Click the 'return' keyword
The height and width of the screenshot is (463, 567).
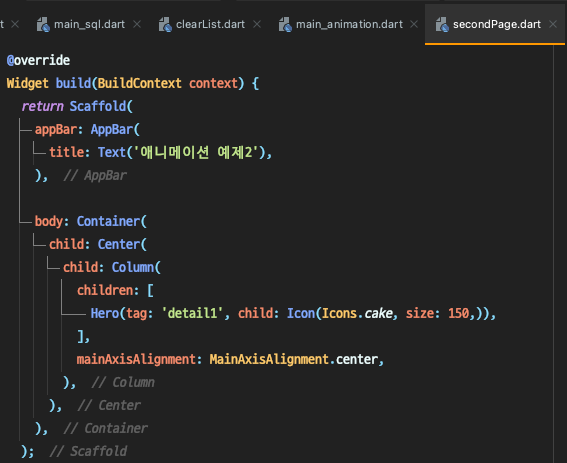[x=42, y=106]
